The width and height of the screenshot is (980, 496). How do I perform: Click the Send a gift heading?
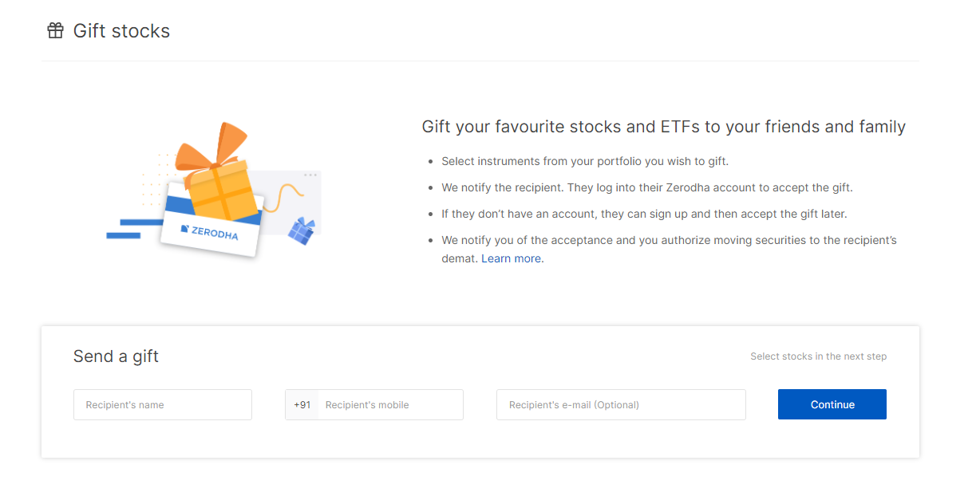point(116,356)
